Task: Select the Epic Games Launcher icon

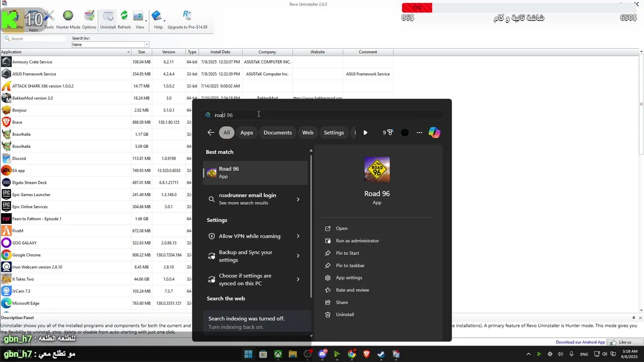Action: [x=6, y=195]
